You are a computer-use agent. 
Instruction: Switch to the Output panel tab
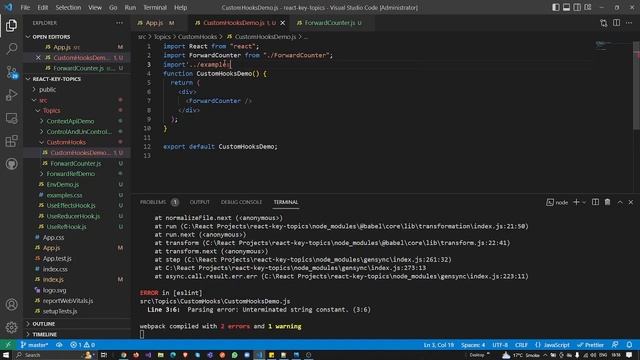[200, 202]
